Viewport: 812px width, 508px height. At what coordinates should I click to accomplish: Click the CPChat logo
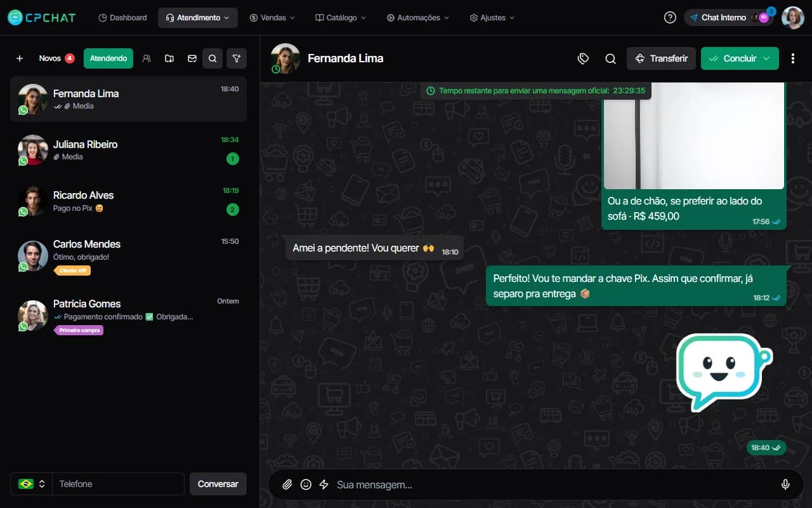42,18
